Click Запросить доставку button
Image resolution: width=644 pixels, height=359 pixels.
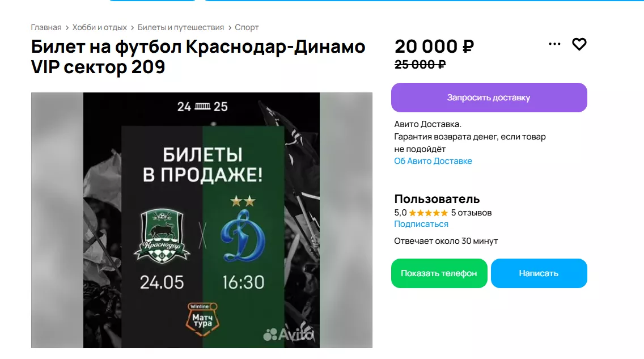[489, 98]
